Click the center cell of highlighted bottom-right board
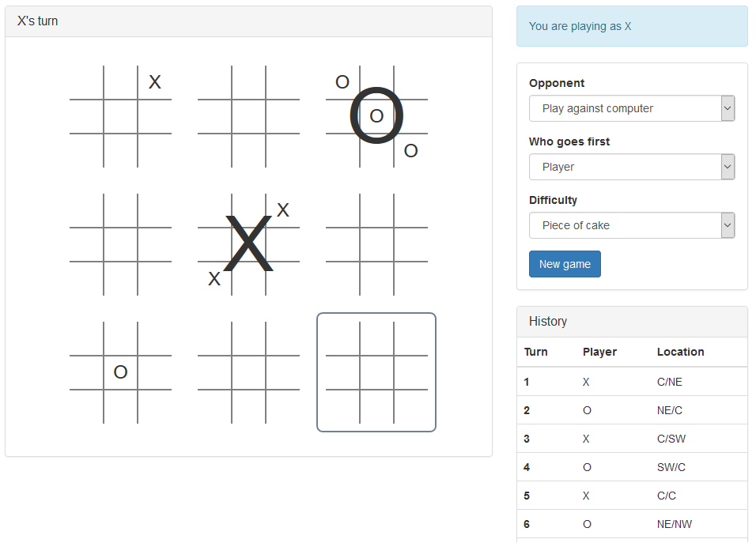756x543 pixels. (x=376, y=372)
